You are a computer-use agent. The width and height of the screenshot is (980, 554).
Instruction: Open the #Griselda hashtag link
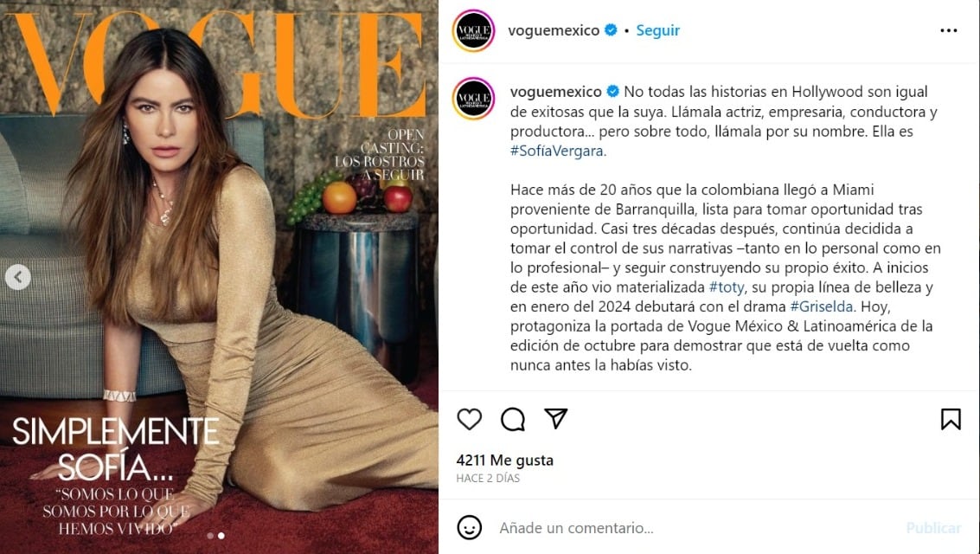[x=821, y=306]
